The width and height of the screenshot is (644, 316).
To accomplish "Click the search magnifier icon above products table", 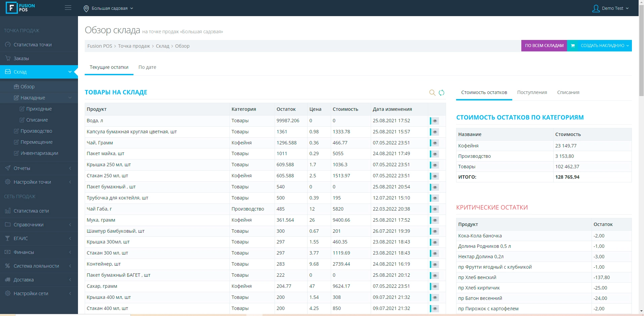I will click(x=432, y=93).
